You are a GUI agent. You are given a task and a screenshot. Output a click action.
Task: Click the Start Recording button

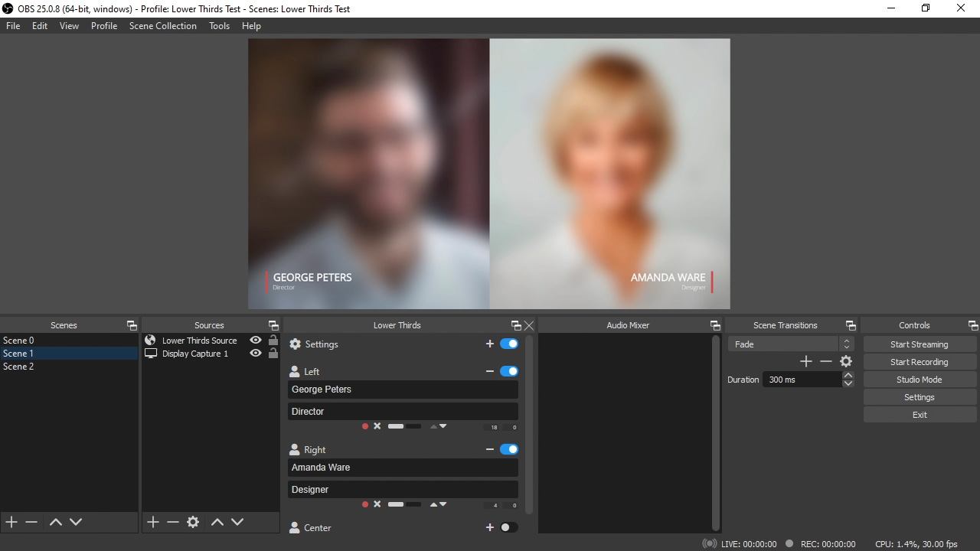[x=919, y=362]
